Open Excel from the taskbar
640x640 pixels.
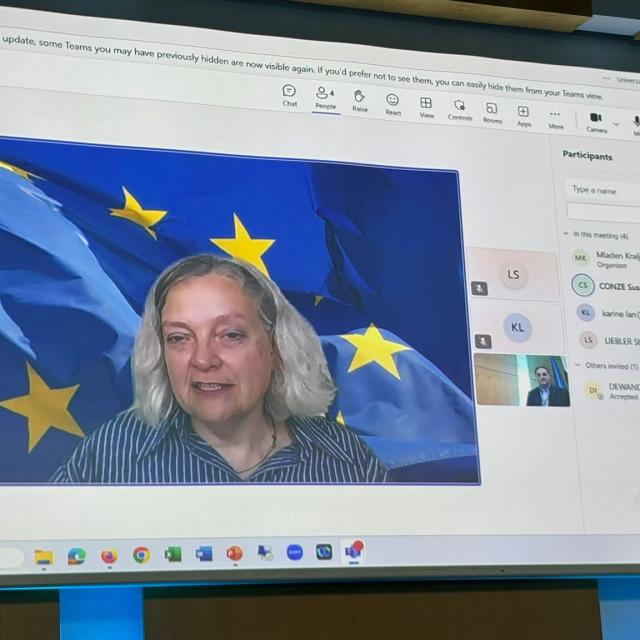pos(173,554)
